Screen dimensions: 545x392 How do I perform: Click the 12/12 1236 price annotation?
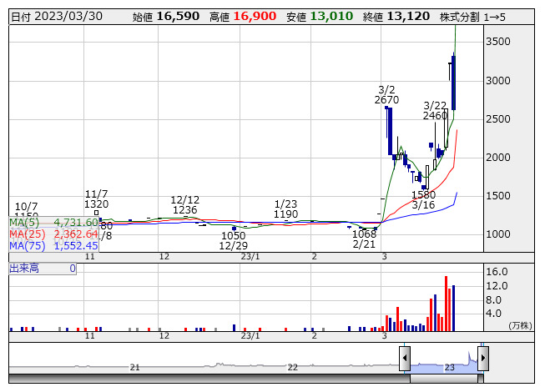(x=184, y=205)
